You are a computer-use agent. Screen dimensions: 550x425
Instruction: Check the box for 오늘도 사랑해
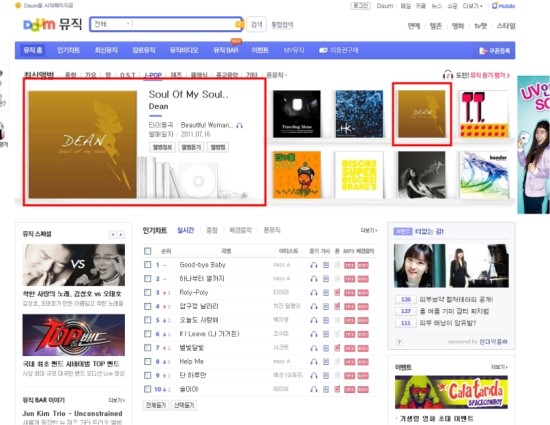[148, 320]
